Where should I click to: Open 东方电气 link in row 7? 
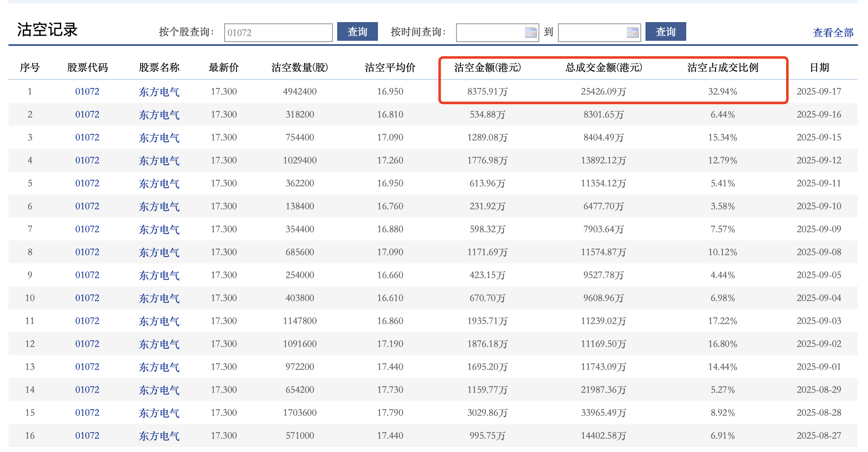(159, 229)
